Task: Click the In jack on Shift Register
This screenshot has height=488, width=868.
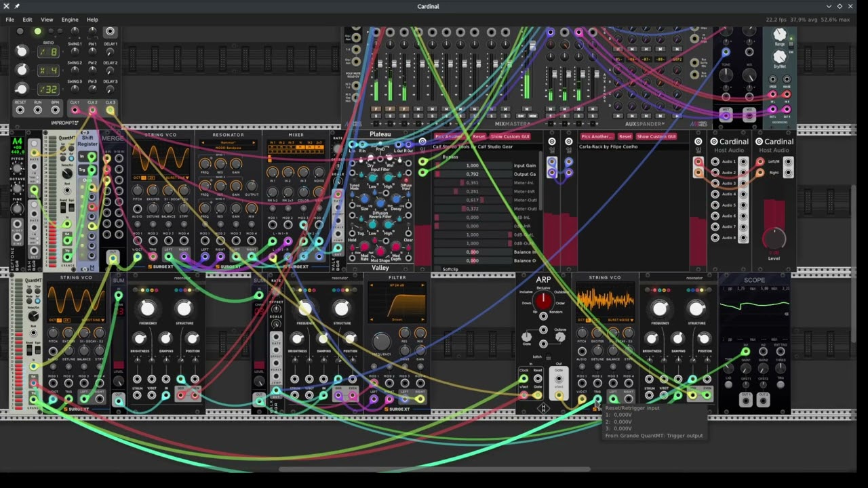Action: tap(91, 157)
